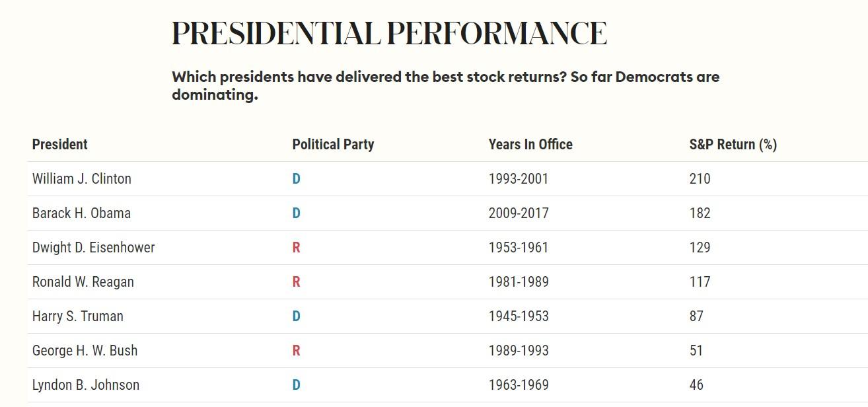Select Lyndon B. Johnson's name
The width and height of the screenshot is (868, 407).
click(86, 385)
